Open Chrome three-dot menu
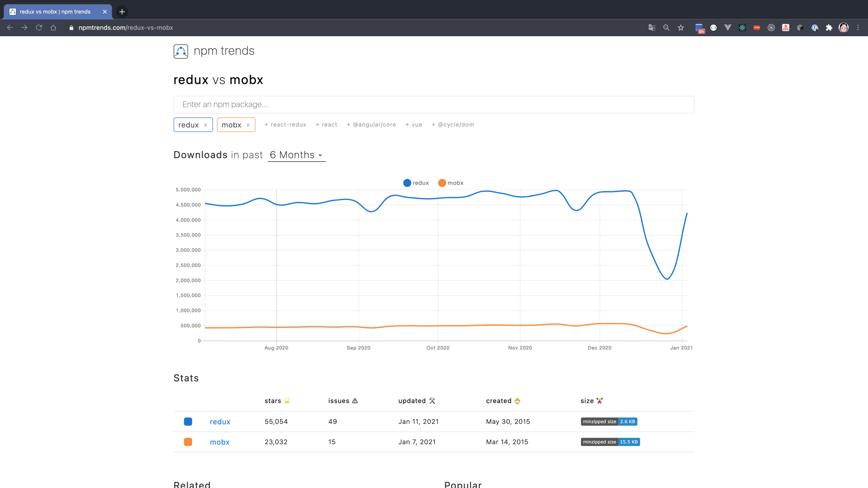The width and height of the screenshot is (868, 488). (x=858, y=28)
